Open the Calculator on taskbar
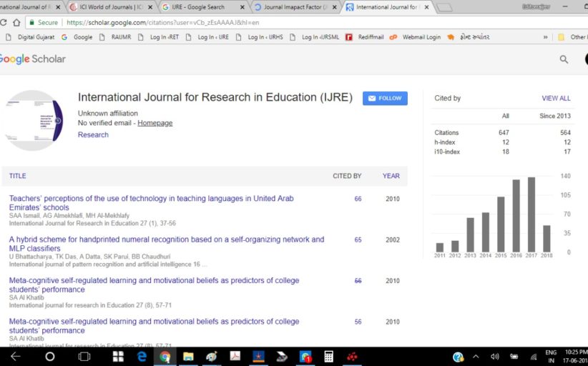Screen dimensions: 588x366 [x=329, y=356]
